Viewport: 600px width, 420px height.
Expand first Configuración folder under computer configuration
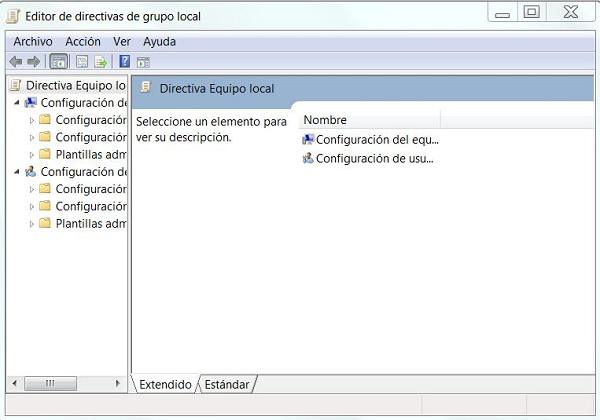32,120
